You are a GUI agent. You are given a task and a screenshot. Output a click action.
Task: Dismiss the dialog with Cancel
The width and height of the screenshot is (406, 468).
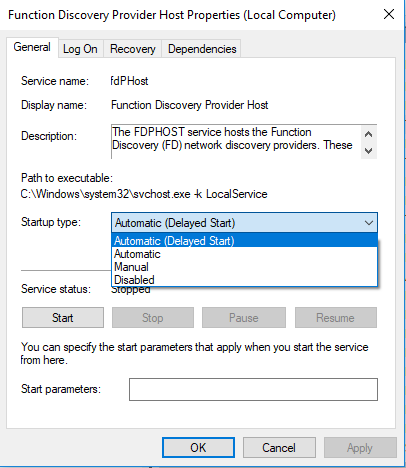(279, 448)
